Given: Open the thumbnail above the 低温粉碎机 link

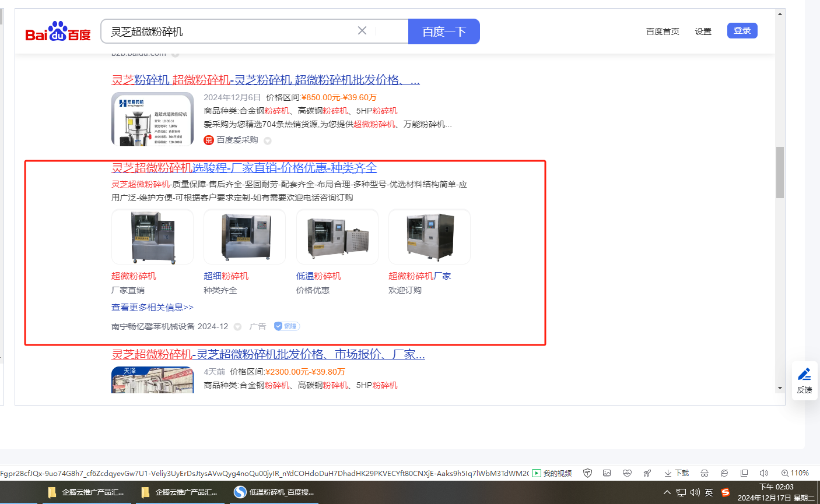Looking at the screenshot, I should pyautogui.click(x=337, y=237).
